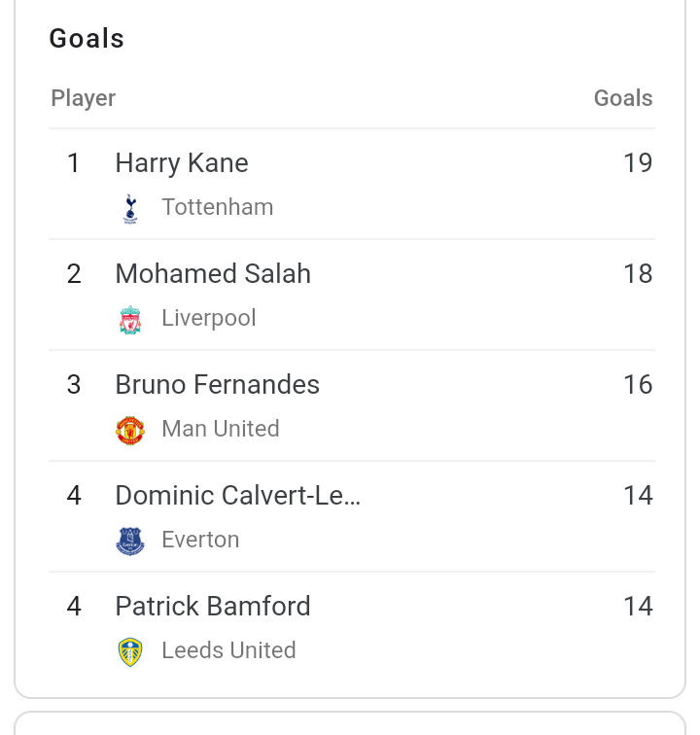Screen dimensions: 700x735
Task: Click the Liverpool club crest icon
Action: point(130,320)
